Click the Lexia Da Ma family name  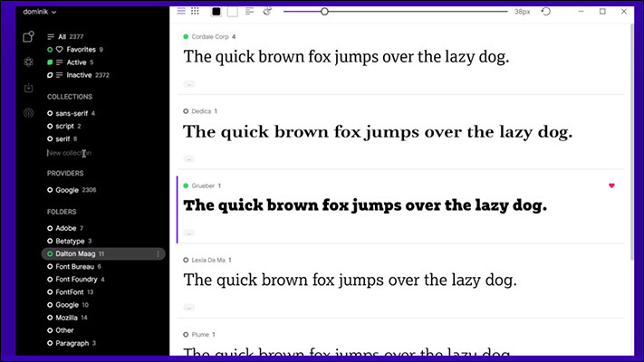[208, 260]
